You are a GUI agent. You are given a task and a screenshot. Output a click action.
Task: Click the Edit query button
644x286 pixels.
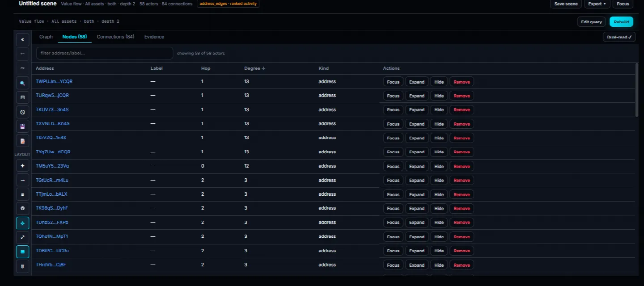point(592,22)
